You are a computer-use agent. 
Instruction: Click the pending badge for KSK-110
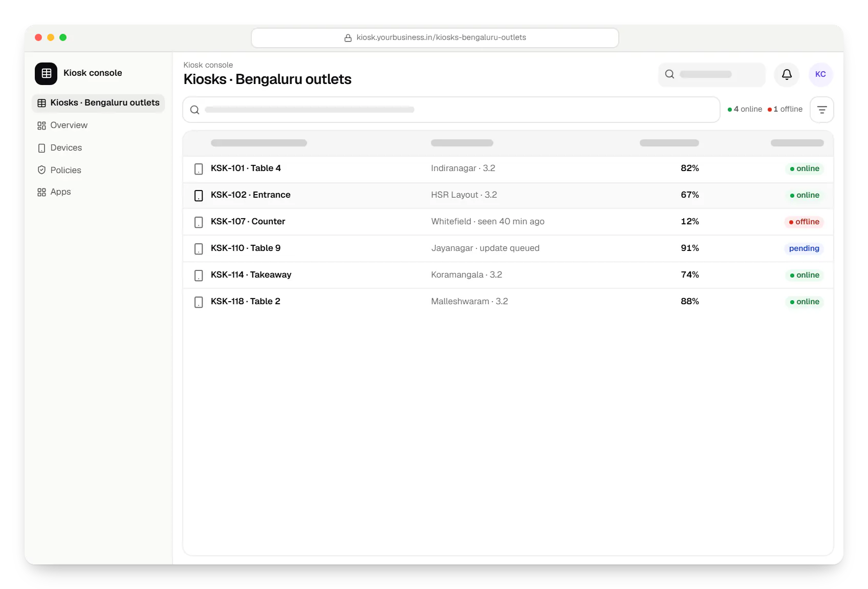click(x=804, y=248)
